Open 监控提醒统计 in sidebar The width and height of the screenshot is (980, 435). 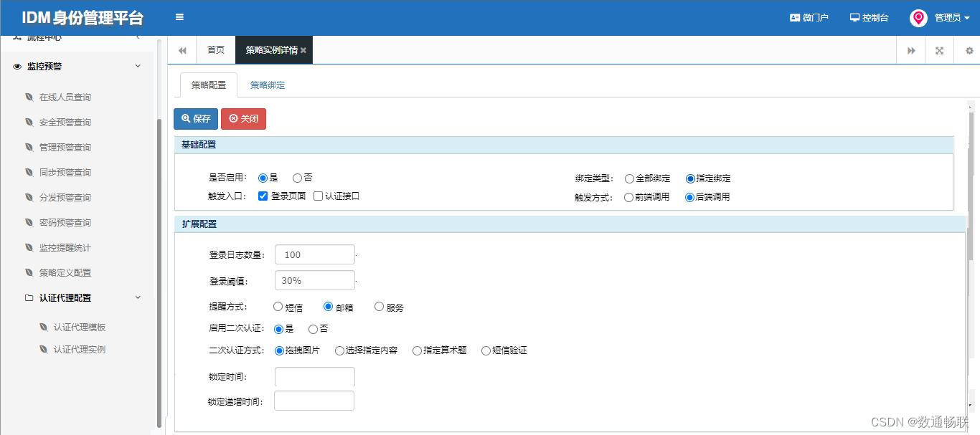coord(65,247)
